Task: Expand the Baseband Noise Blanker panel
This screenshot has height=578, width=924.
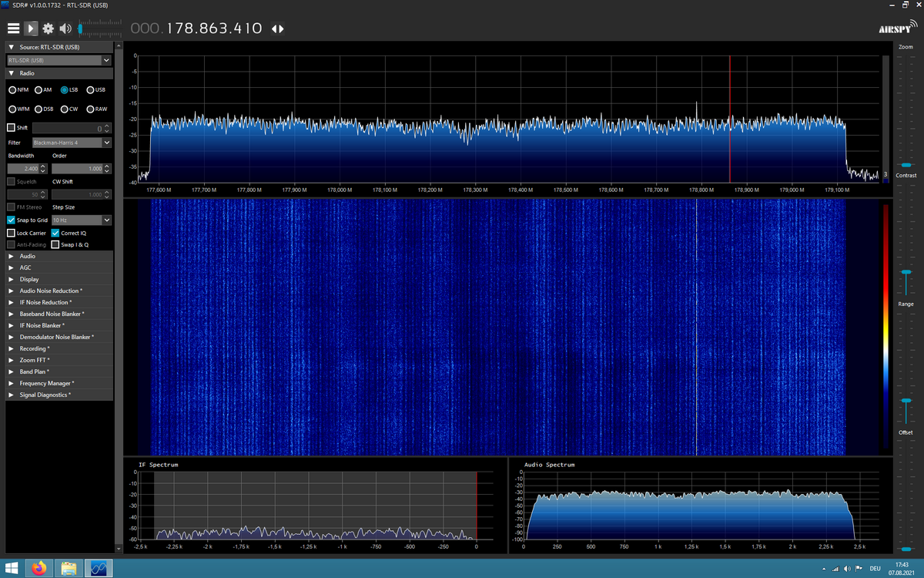Action: [x=59, y=314]
